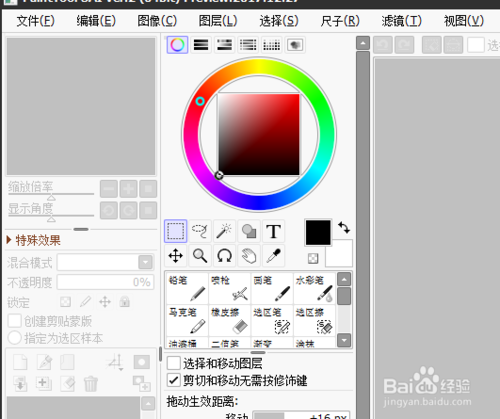Screen dimensions: 500x419
Task: Select the 指定为选区样本 radio button
Action: click(15, 338)
